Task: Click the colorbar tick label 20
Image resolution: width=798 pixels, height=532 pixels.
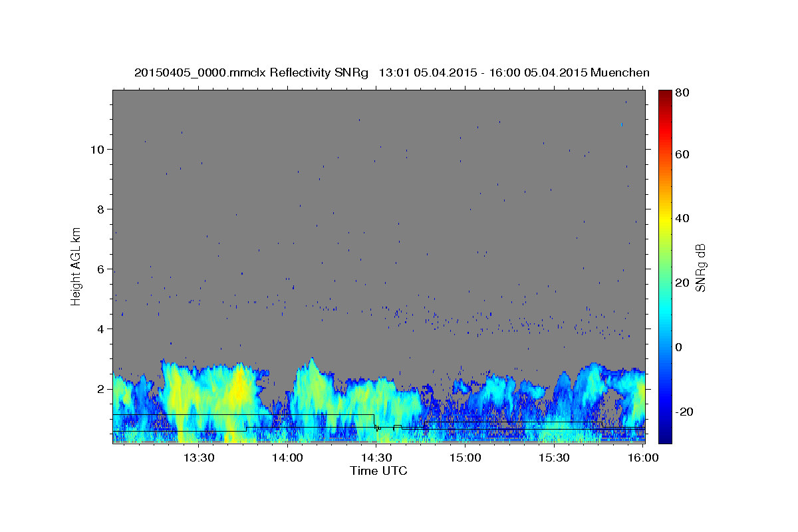Action: click(682, 283)
